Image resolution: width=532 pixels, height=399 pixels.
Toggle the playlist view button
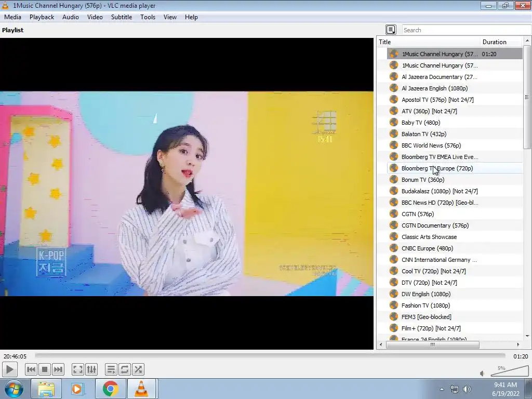(x=111, y=369)
